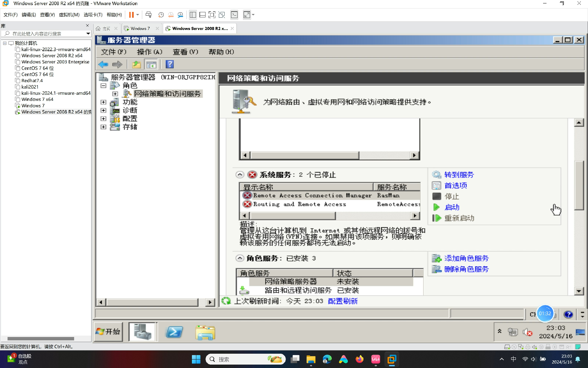588x368 pixels.
Task: Revert the VM to its latest snapshot
Action: click(170, 15)
